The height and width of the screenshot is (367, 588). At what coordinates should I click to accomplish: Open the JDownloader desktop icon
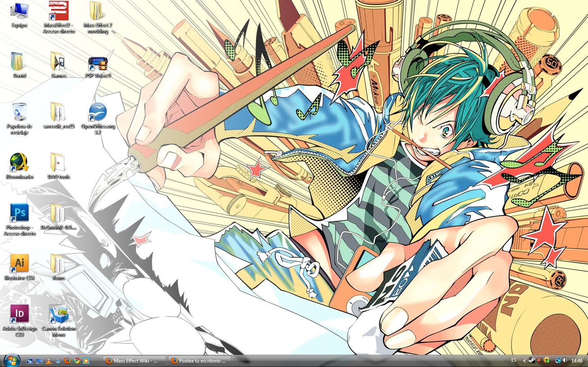(x=19, y=162)
